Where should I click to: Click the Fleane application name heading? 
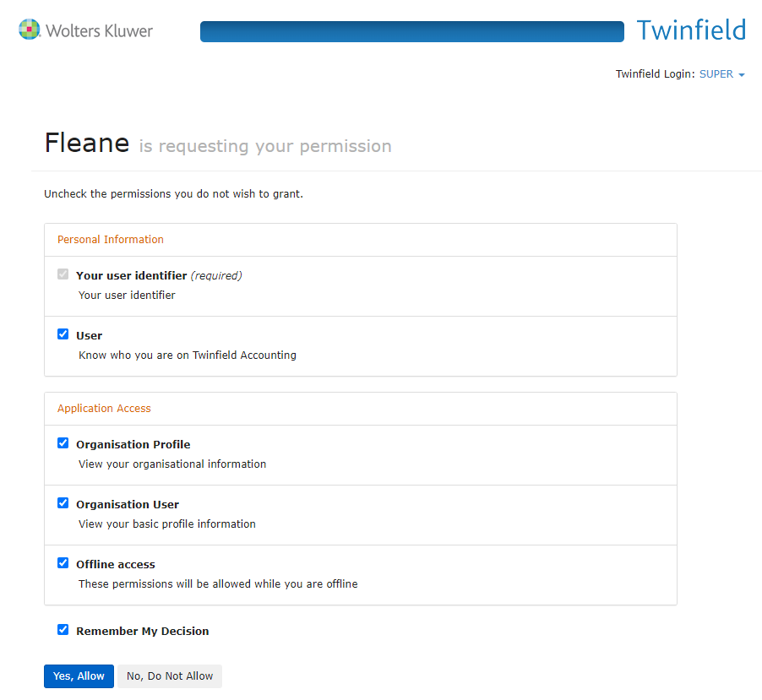86,144
